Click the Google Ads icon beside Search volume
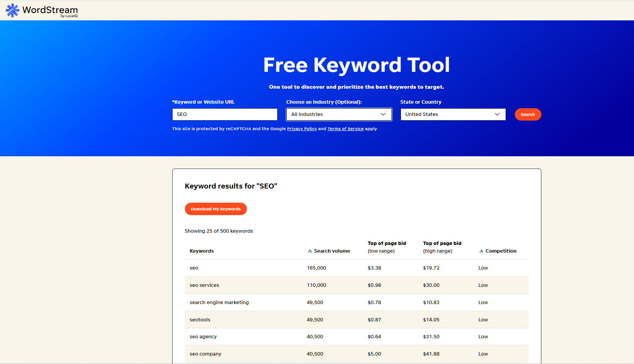The width and height of the screenshot is (634, 364). click(310, 250)
